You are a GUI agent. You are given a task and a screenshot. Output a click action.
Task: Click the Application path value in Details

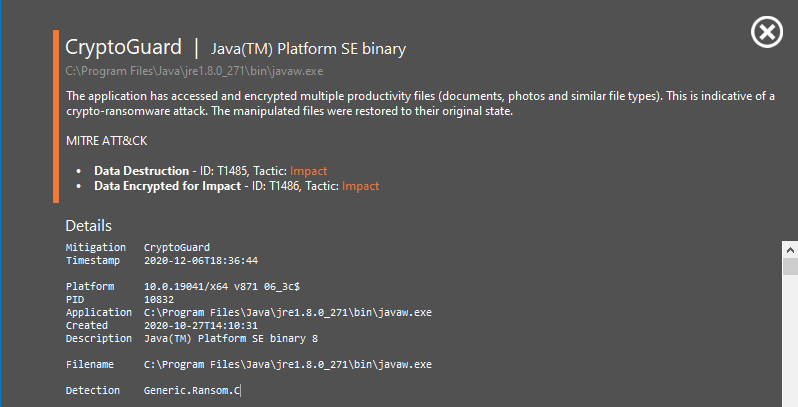[x=287, y=312]
